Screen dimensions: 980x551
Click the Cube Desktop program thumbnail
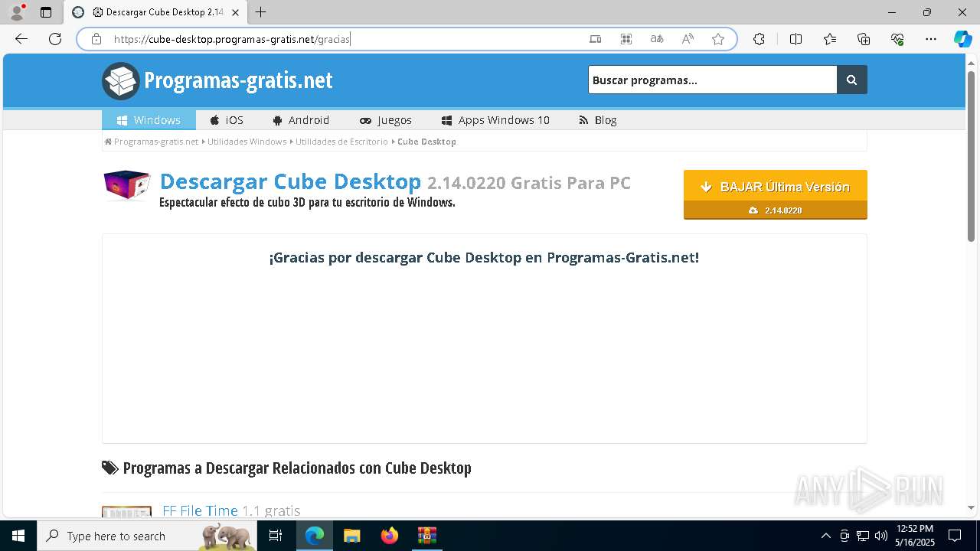coord(127,186)
